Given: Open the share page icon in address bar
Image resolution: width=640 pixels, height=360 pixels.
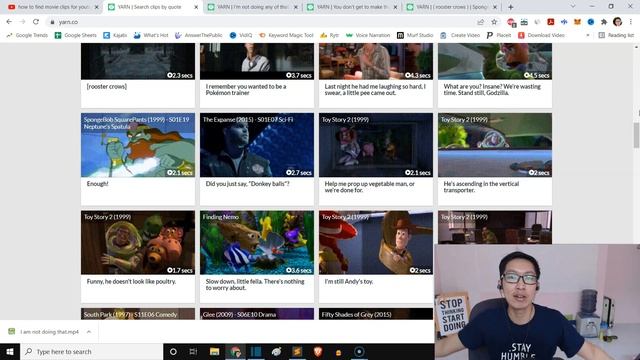Looking at the screenshot, I should [481, 22].
